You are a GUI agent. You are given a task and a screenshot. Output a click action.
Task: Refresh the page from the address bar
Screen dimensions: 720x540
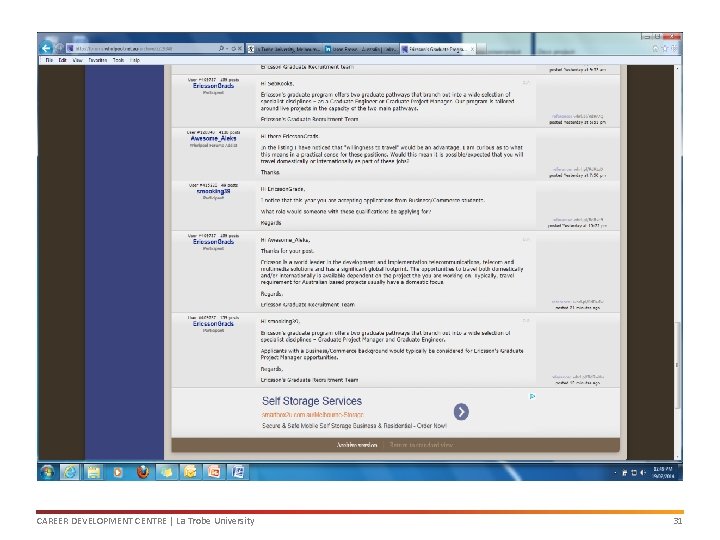click(x=233, y=48)
